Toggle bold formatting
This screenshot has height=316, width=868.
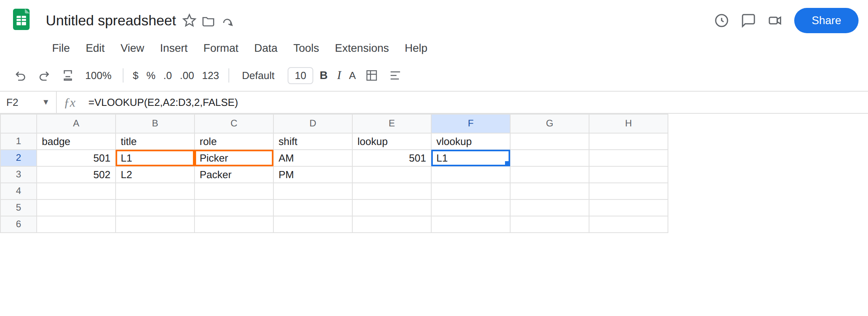324,75
